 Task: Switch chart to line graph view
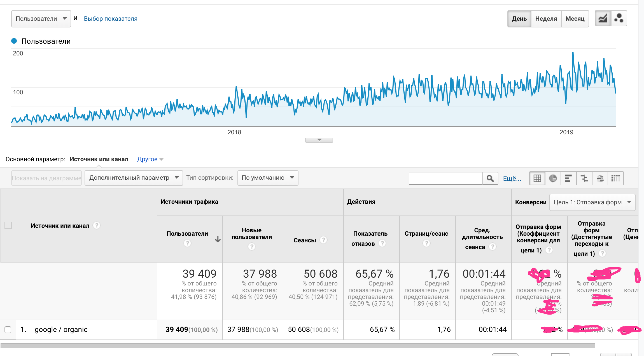(603, 19)
